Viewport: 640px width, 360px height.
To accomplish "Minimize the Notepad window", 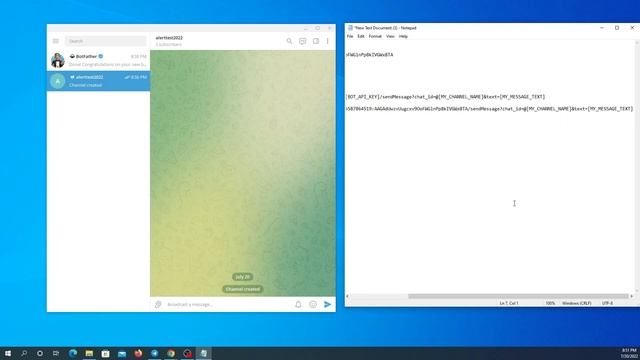I will coord(602,28).
